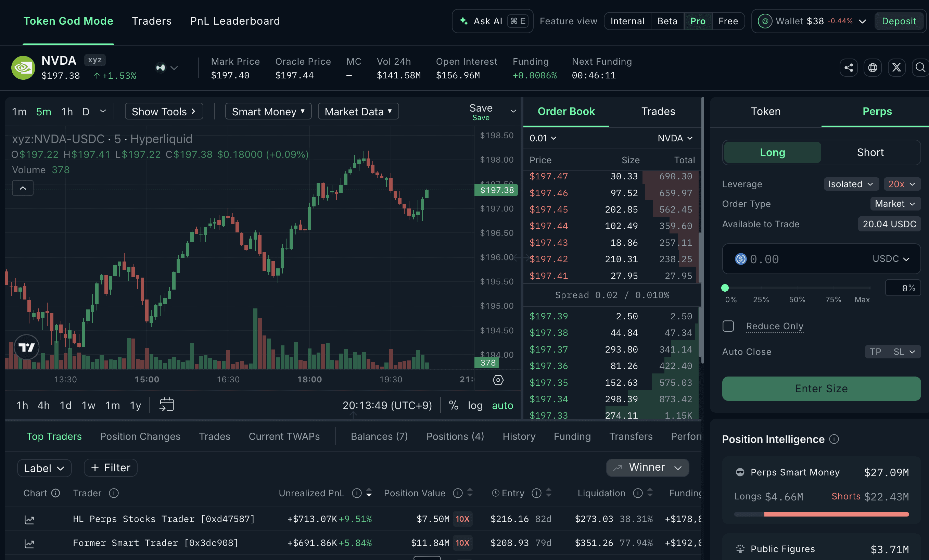Image resolution: width=929 pixels, height=560 pixels.
Task: Open Market order type dropdown
Action: (895, 204)
